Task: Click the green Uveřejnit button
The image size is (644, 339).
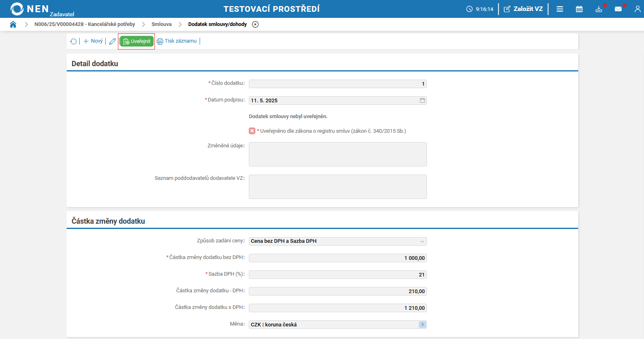Action: point(137,41)
